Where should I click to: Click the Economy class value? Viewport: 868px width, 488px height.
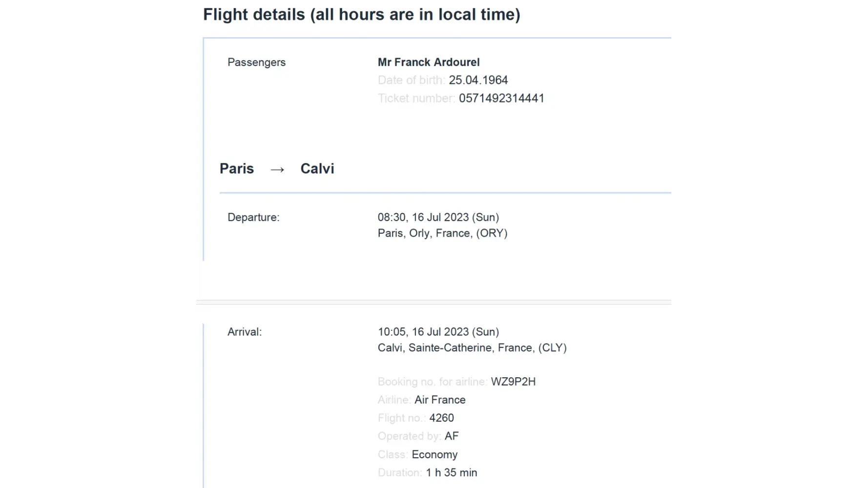434,455
